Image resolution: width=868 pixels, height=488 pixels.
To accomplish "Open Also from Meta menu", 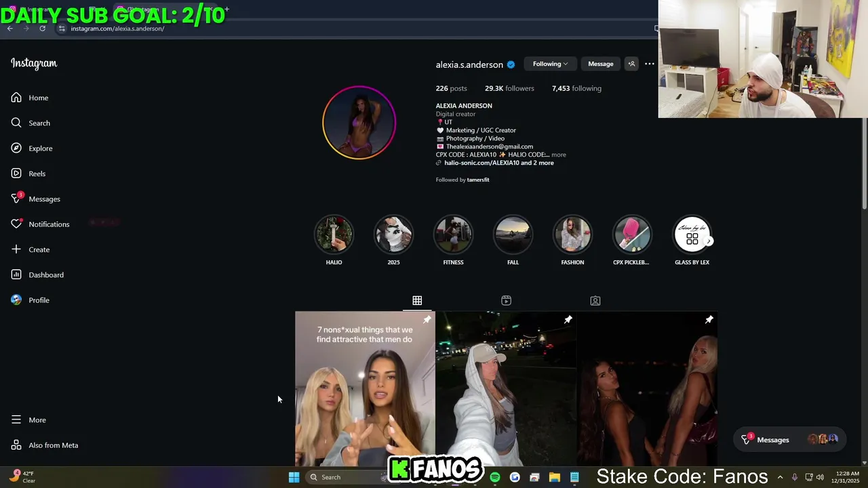I will click(x=45, y=445).
